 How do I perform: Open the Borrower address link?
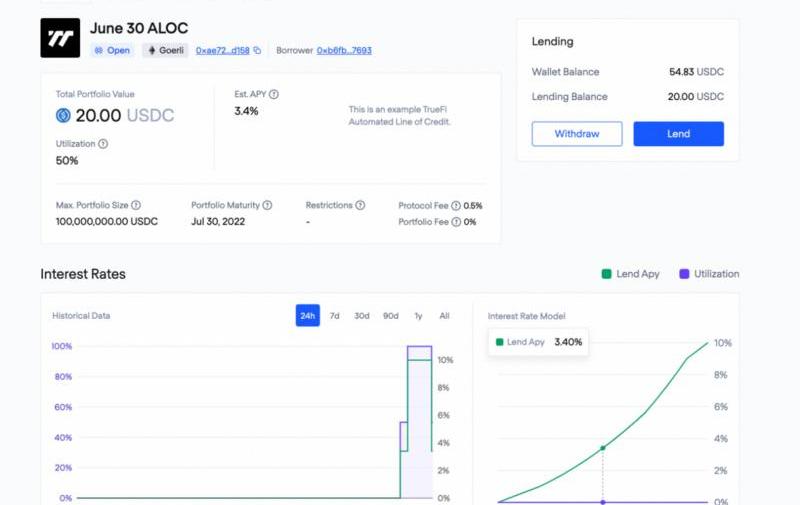point(344,50)
